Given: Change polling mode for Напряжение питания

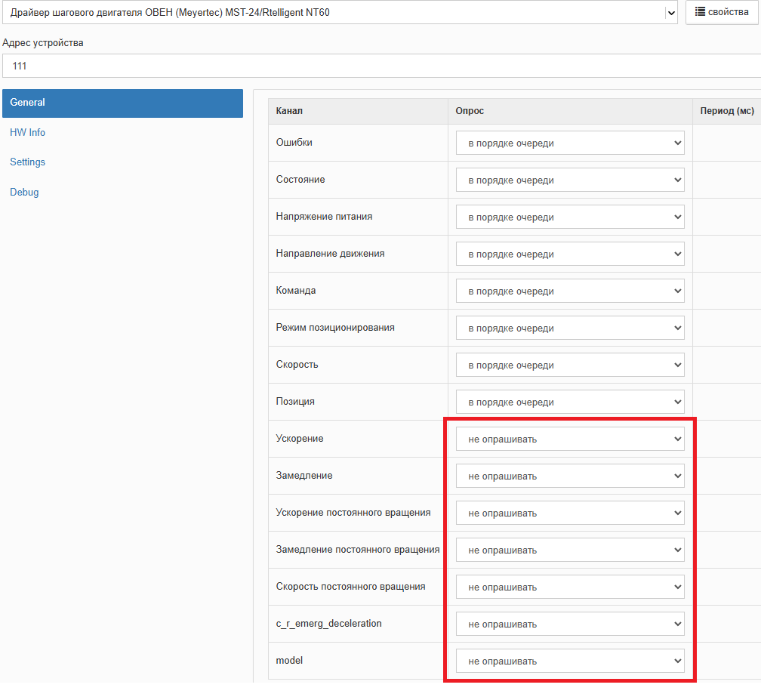Looking at the screenshot, I should coord(570,217).
